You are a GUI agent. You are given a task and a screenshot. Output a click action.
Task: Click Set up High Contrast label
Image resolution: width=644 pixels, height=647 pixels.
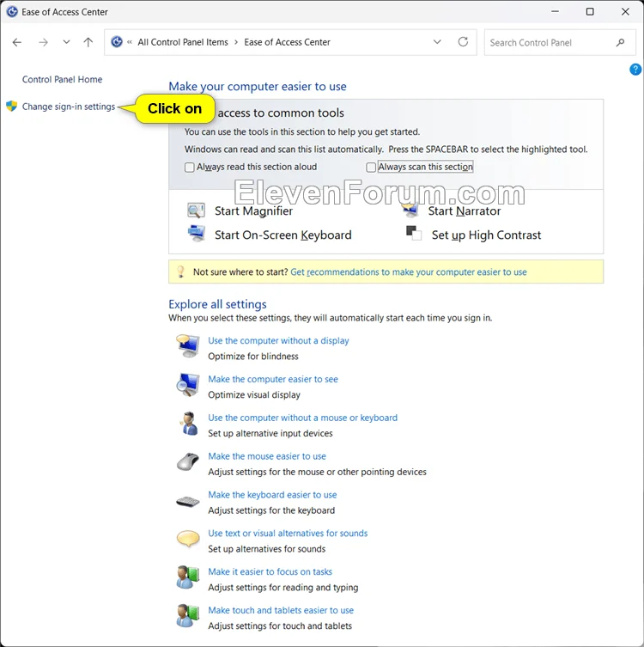486,235
